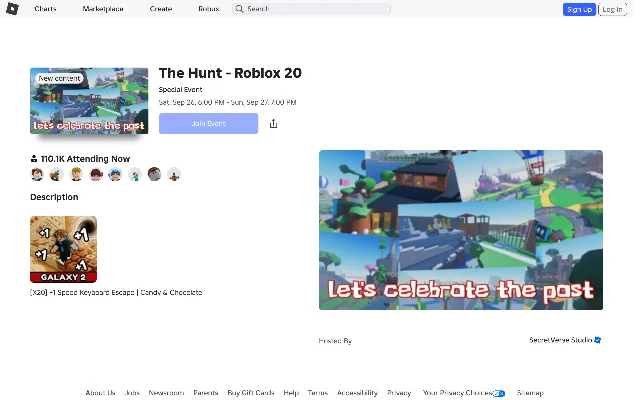Open the Buy Gift Cards footer link

click(251, 393)
